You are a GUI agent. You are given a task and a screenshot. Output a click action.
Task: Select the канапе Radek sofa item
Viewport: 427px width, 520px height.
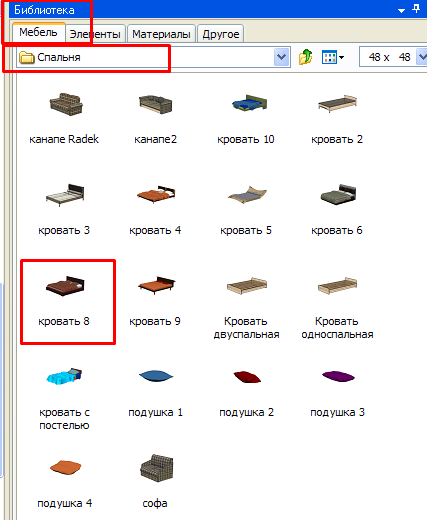(64, 118)
